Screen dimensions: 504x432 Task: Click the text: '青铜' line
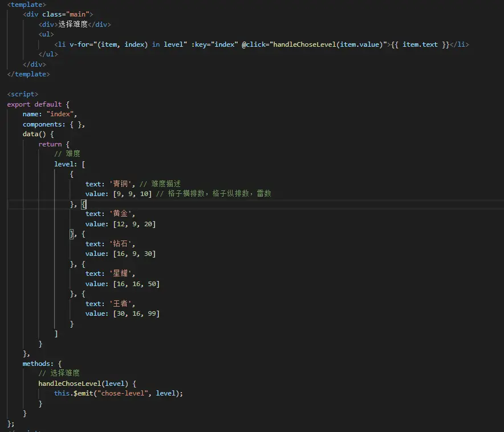point(110,184)
